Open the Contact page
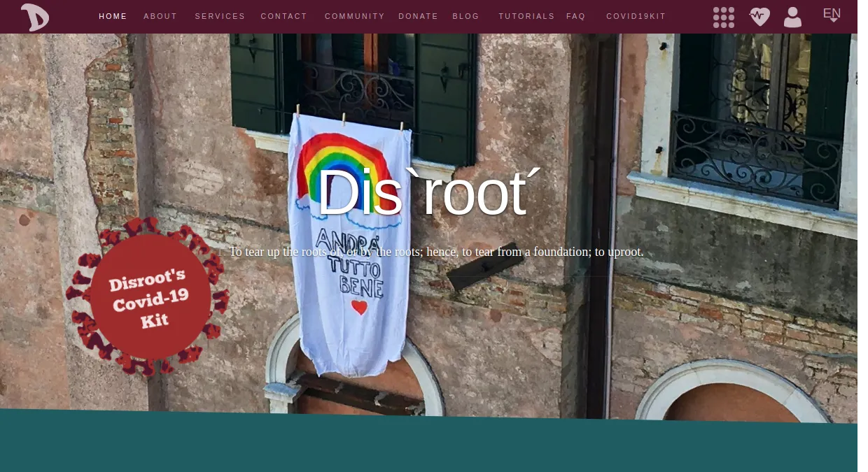Screen dimensions: 868x472 click(x=283, y=16)
